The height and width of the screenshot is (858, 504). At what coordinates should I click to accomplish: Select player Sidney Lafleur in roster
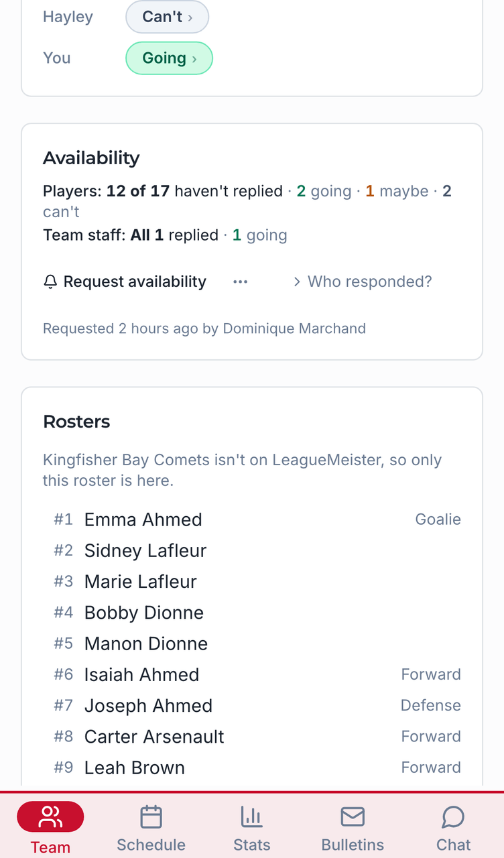point(257,550)
